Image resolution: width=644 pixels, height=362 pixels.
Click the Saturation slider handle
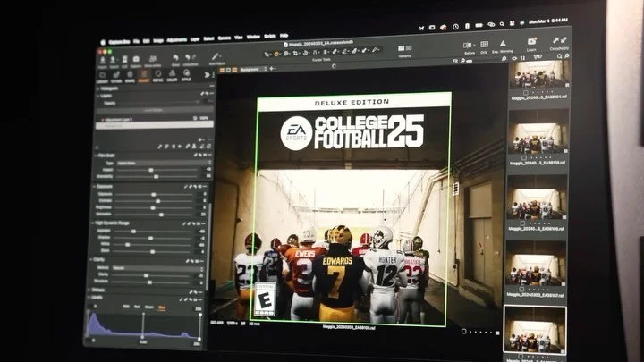[161, 215]
